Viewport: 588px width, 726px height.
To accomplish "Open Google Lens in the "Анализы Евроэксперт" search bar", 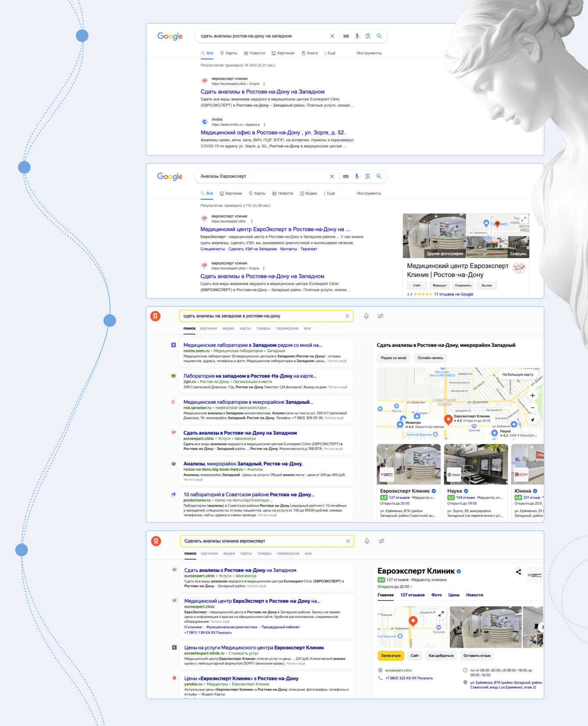I will pos(368,176).
